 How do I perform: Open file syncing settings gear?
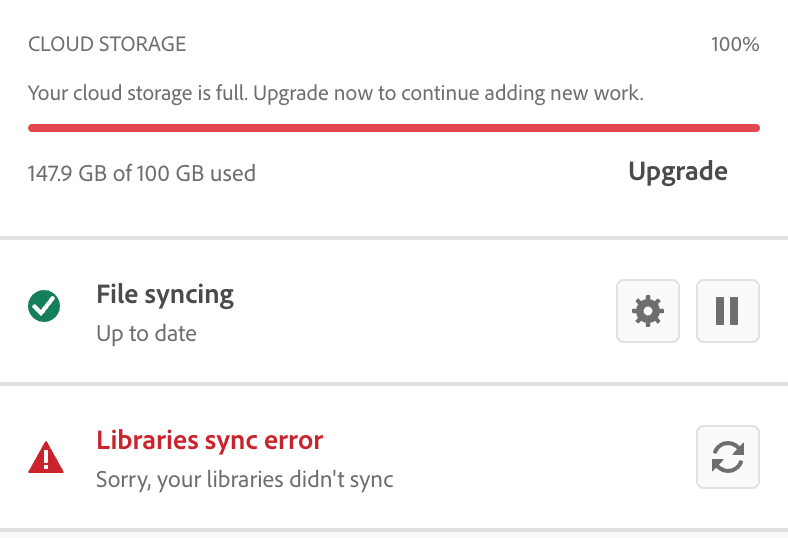[648, 311]
